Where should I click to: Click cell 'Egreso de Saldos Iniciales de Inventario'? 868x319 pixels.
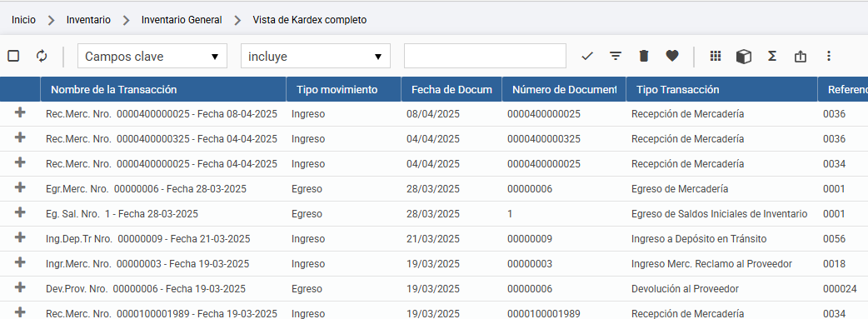click(719, 214)
